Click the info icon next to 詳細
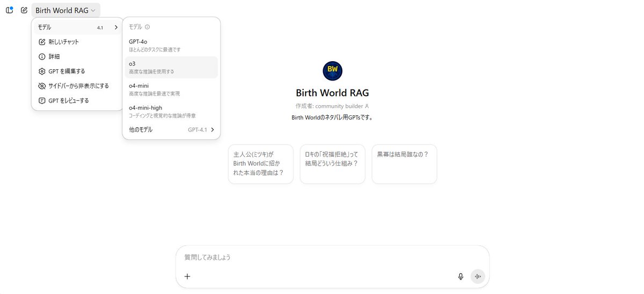This screenshot has height=294, width=644. (x=42, y=56)
